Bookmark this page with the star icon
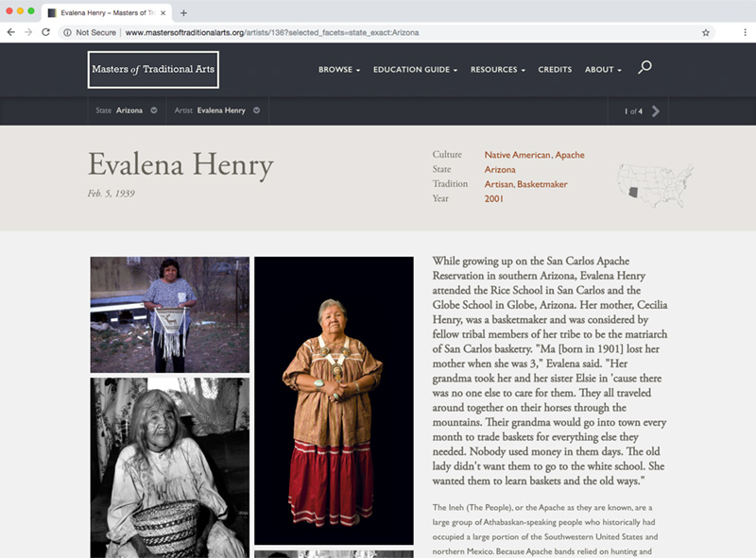This screenshot has height=558, width=756. 706,33
